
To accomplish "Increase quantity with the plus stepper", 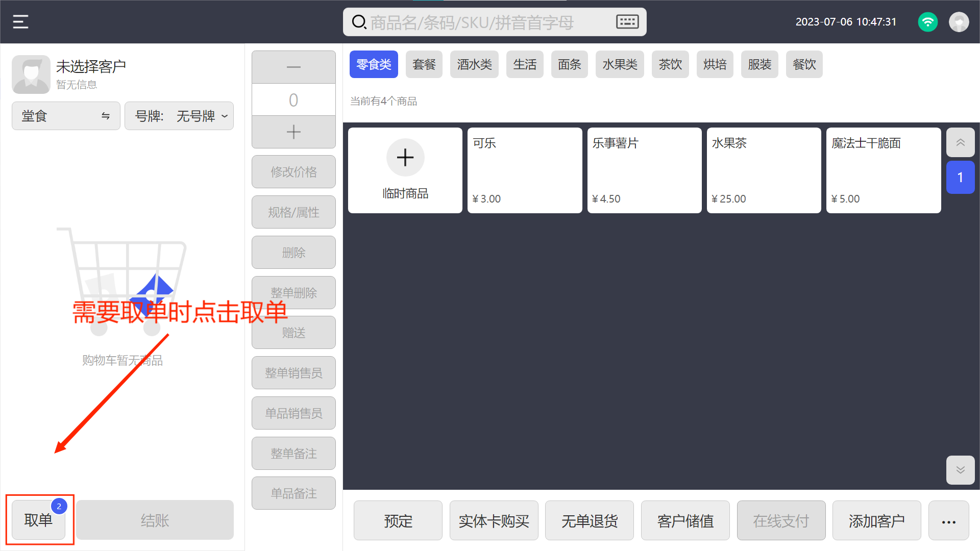I will coord(293,132).
